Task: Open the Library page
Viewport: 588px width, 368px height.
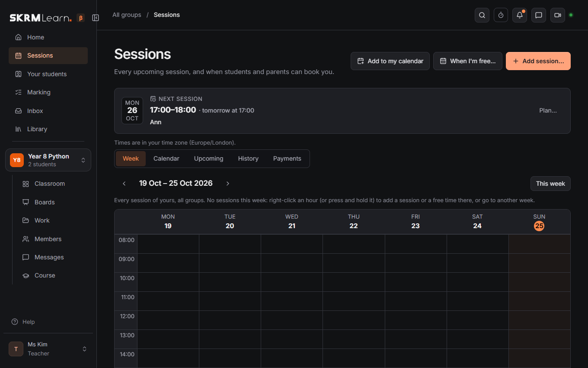Action: (48, 129)
